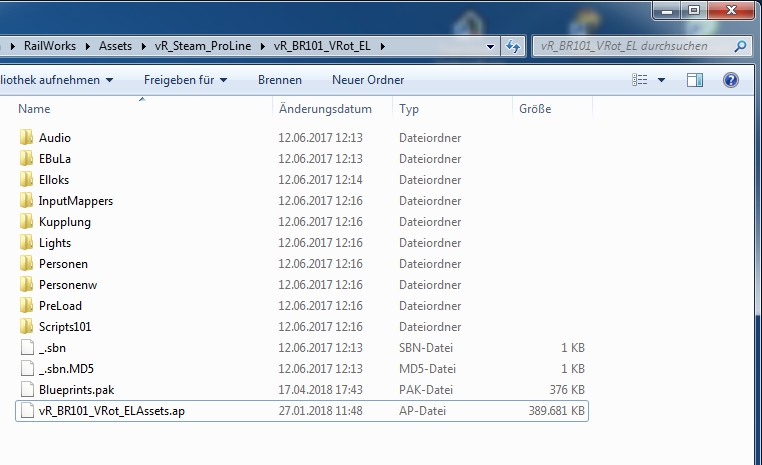
Task: Select the InputMappers folder icon
Action: (x=27, y=200)
